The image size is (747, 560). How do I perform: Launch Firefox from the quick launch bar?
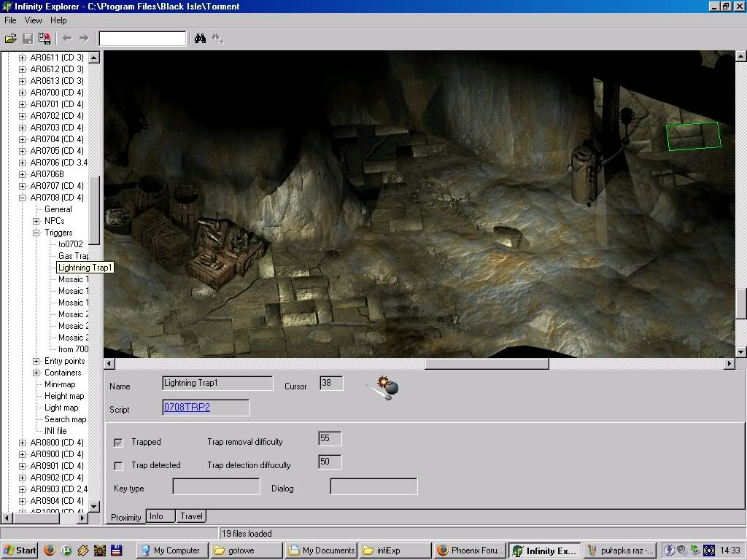(50, 550)
